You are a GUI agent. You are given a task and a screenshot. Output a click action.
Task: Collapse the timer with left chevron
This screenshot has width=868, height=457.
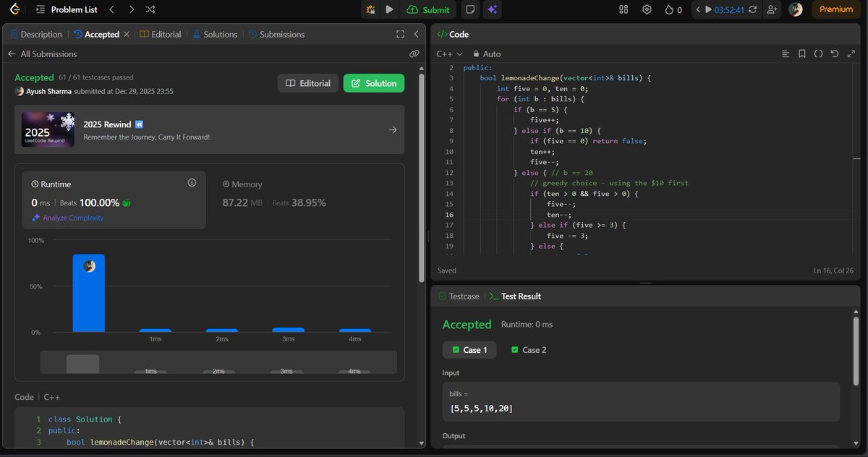coord(698,9)
